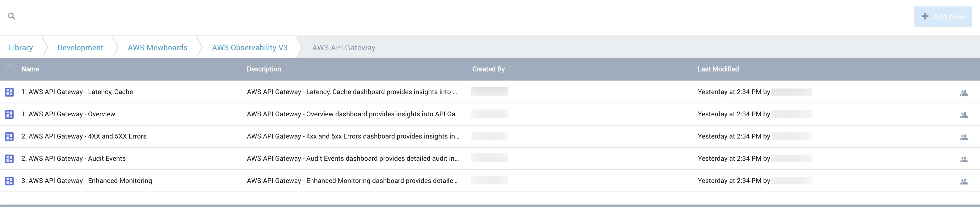Screen dimensions: 980x207
Task: Toggle the select-all checkbox in header
Action: [11, 69]
